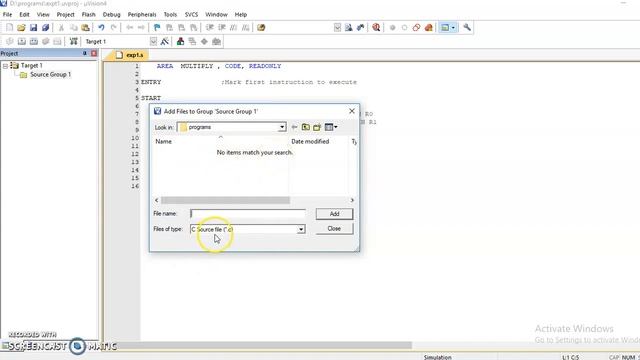Click the dialog file list horizontal scrollbar

225,200
